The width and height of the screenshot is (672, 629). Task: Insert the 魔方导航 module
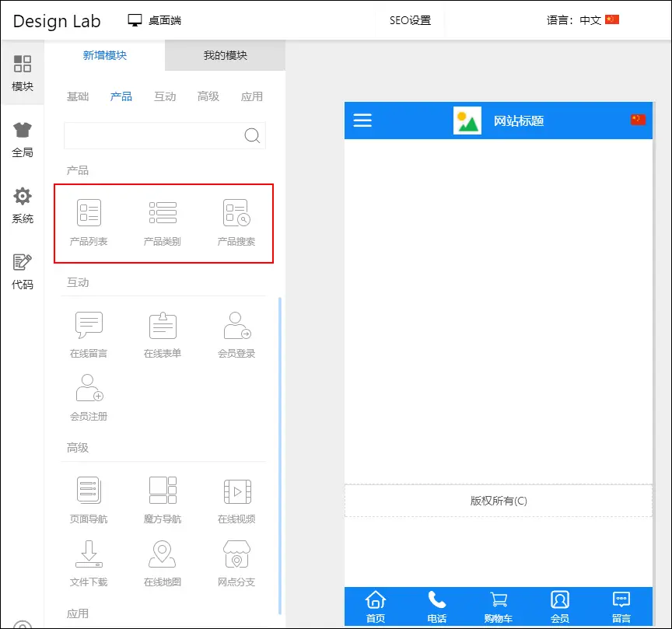point(163,491)
